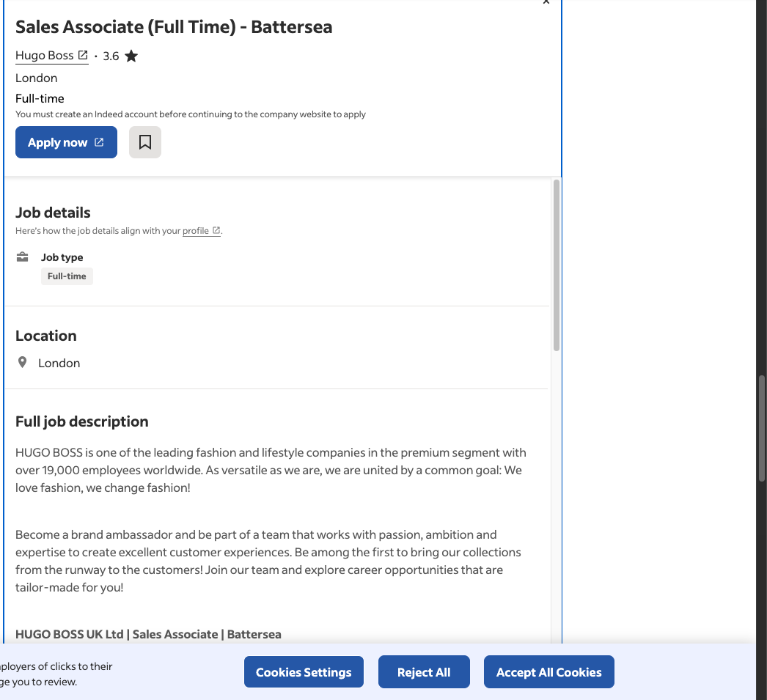Click HUGO BOSS UK Ltd bold line
767x700 pixels.
(148, 634)
